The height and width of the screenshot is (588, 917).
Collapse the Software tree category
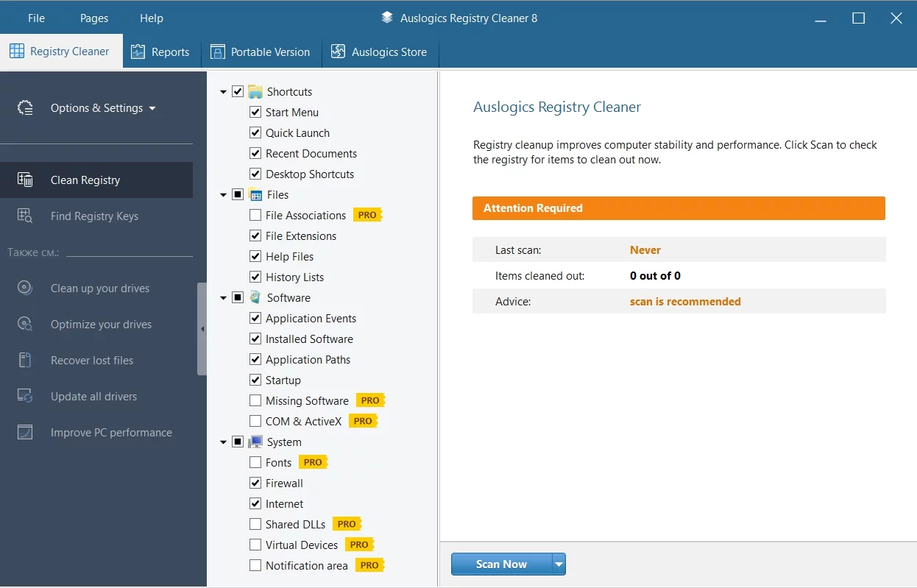click(224, 298)
